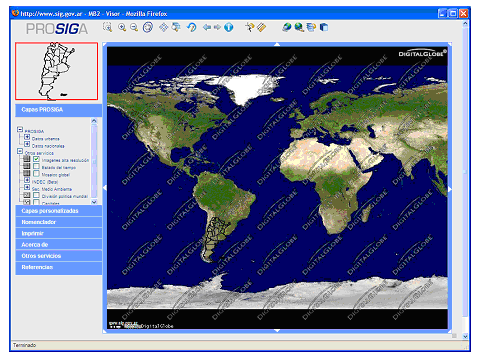Activate the blue information identify tool

tap(229, 27)
